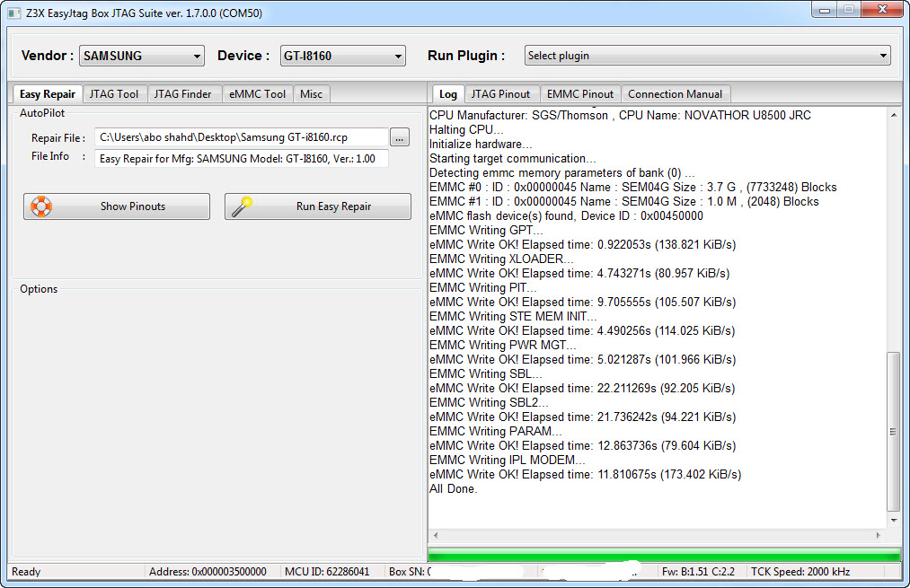Click the File Info text field

pos(241,158)
